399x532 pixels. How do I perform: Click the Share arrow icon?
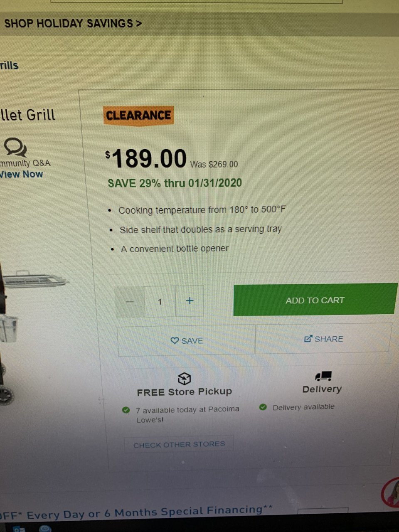pos(308,339)
